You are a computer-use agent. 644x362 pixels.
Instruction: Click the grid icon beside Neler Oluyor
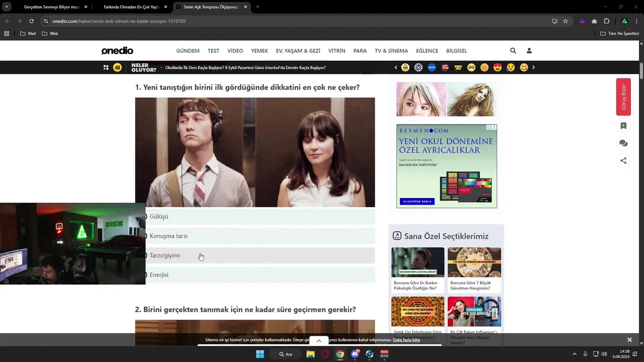106,67
